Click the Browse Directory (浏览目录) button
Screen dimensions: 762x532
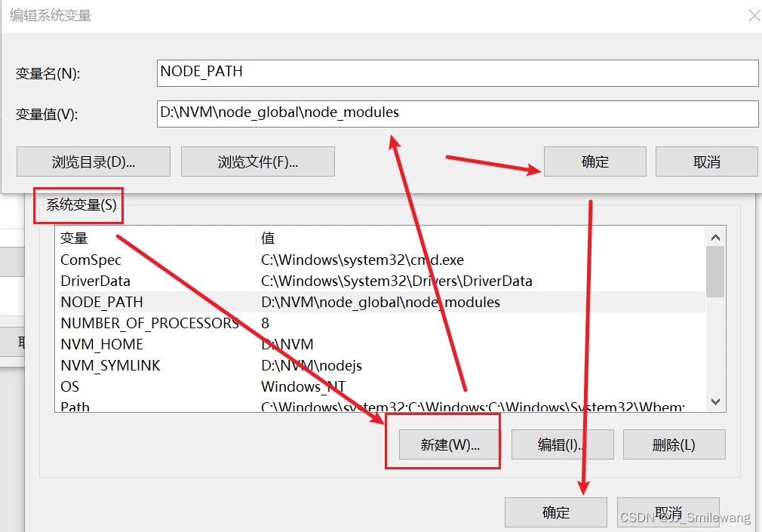(94, 161)
